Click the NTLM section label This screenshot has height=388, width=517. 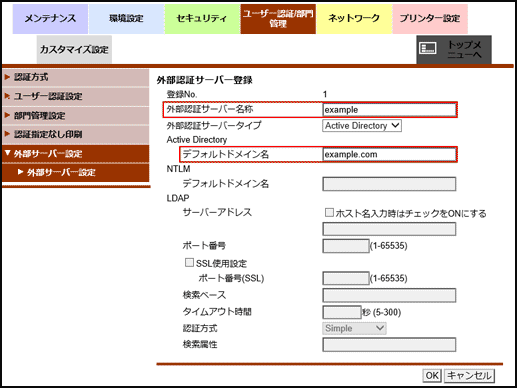[x=178, y=169]
